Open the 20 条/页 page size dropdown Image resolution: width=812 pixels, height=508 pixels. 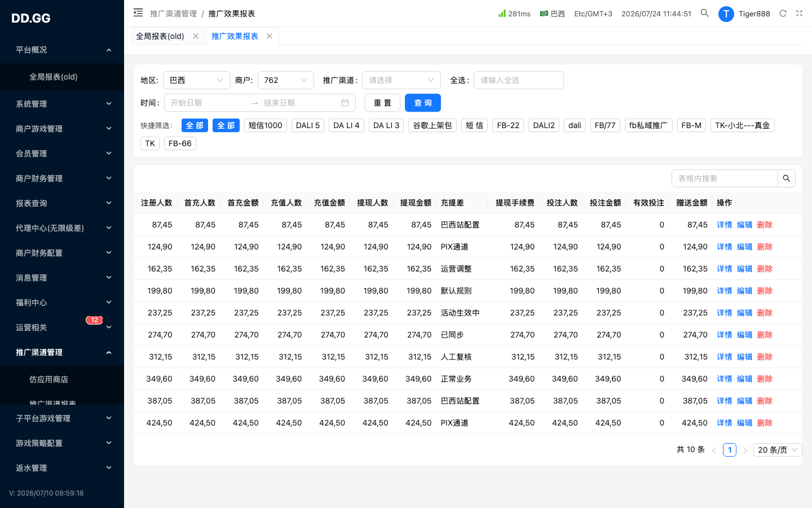click(x=778, y=450)
